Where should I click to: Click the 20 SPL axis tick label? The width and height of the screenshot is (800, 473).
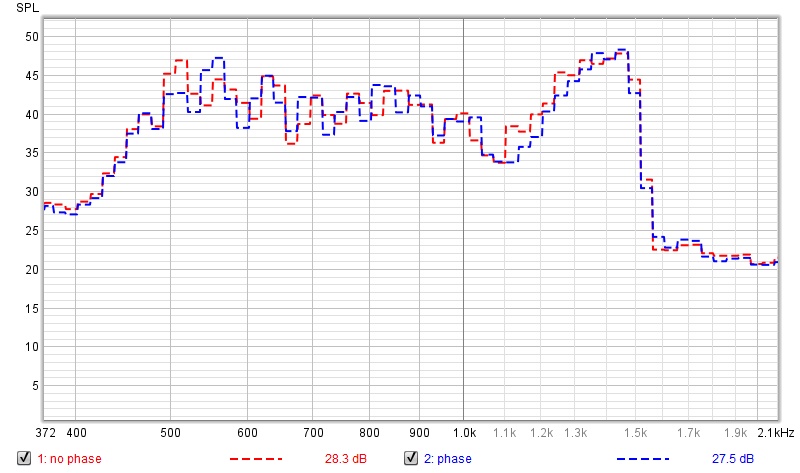[32, 269]
